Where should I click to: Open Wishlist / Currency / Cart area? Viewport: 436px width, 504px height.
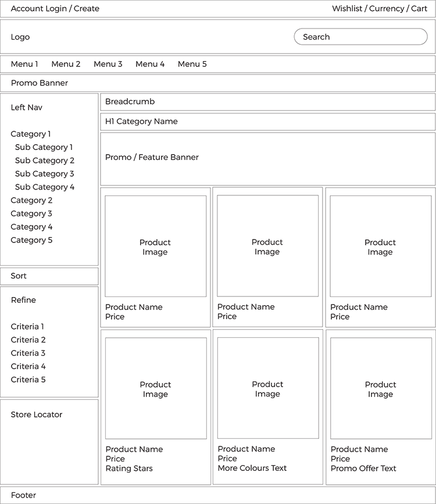[x=380, y=9]
